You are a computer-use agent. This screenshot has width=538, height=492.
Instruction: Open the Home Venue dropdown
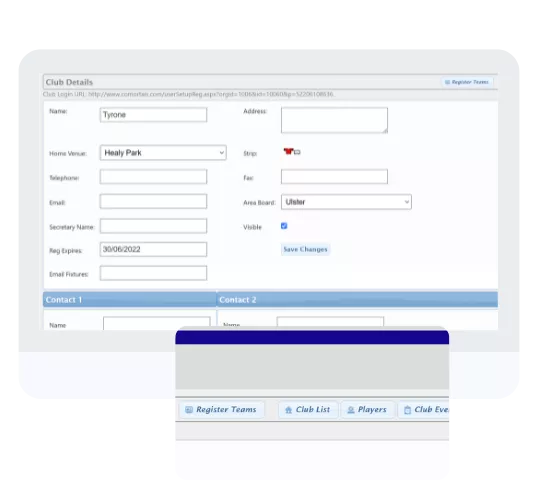[x=163, y=153]
